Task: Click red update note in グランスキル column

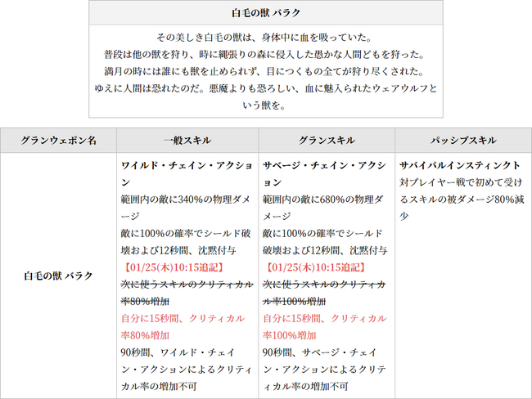Action: 315,267
